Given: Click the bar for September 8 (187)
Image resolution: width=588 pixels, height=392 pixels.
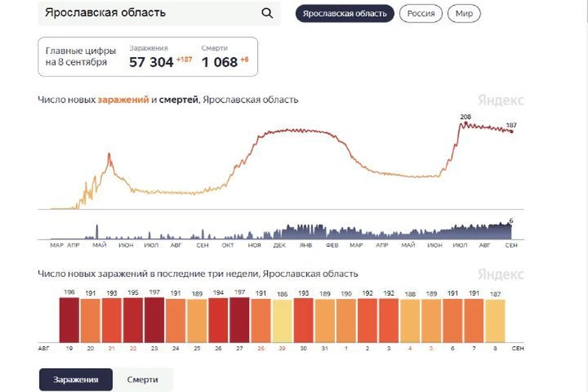Looking at the screenshot, I should tap(495, 322).
